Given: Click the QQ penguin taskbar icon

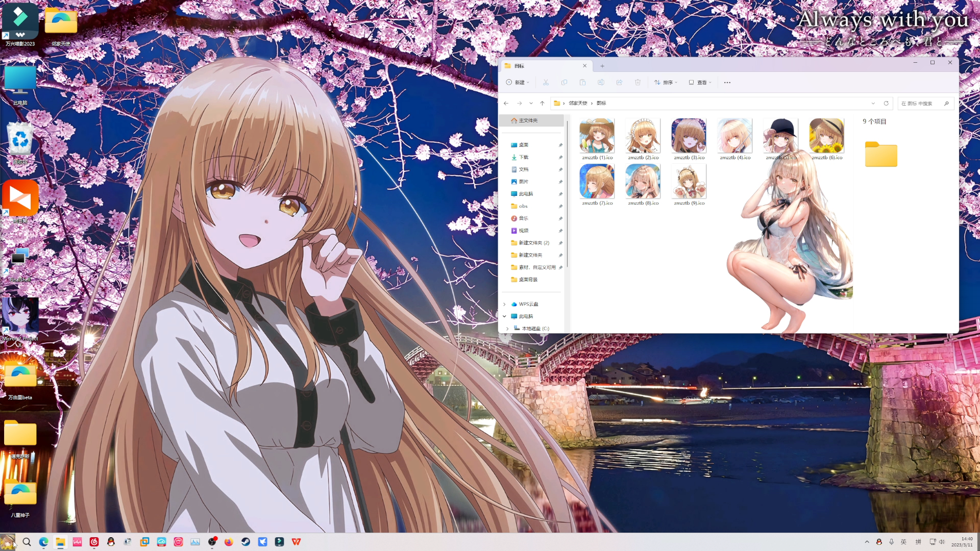Looking at the screenshot, I should pyautogui.click(x=111, y=542).
